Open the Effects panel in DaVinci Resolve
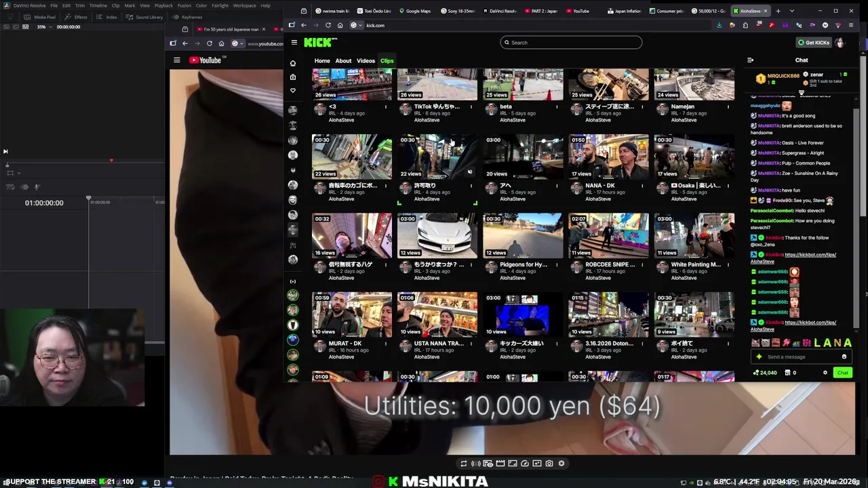The image size is (868, 488). pyautogui.click(x=77, y=17)
